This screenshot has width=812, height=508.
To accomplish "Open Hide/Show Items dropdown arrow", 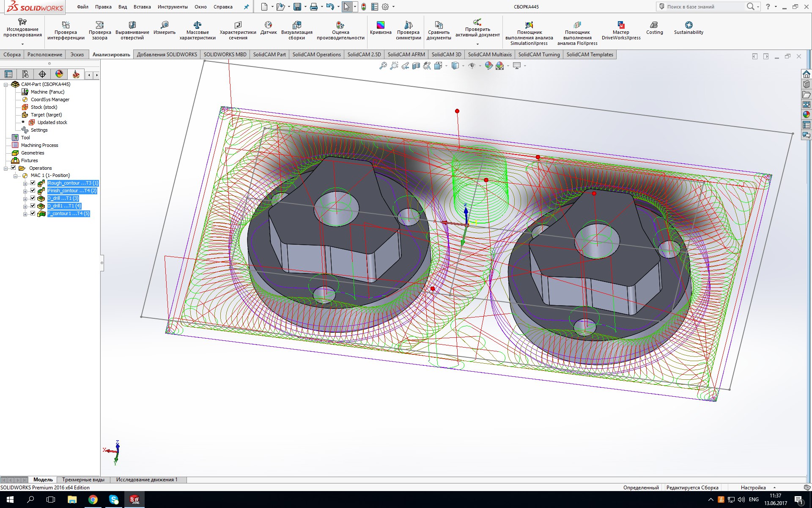I will click(480, 66).
